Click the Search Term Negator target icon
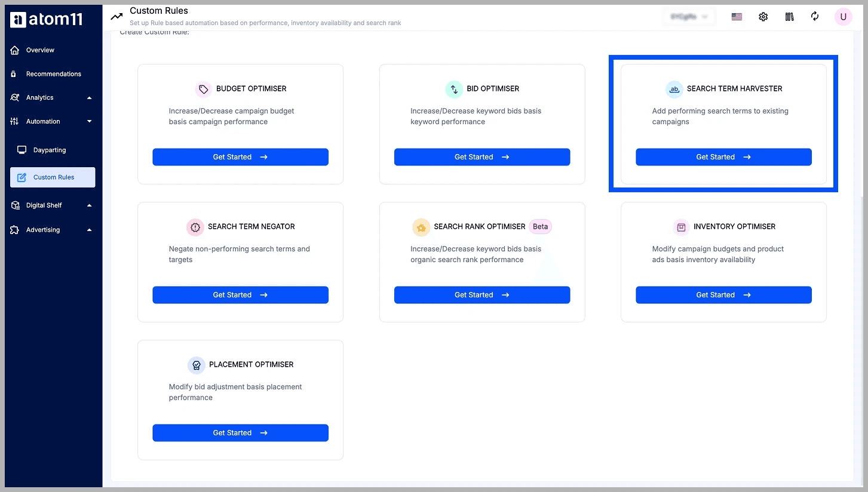The height and width of the screenshot is (492, 868). coord(195,227)
